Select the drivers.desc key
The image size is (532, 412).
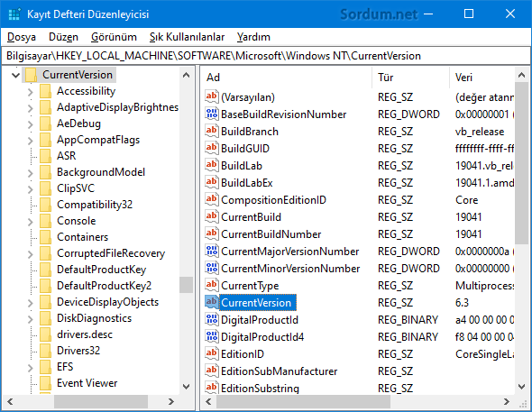(x=85, y=334)
